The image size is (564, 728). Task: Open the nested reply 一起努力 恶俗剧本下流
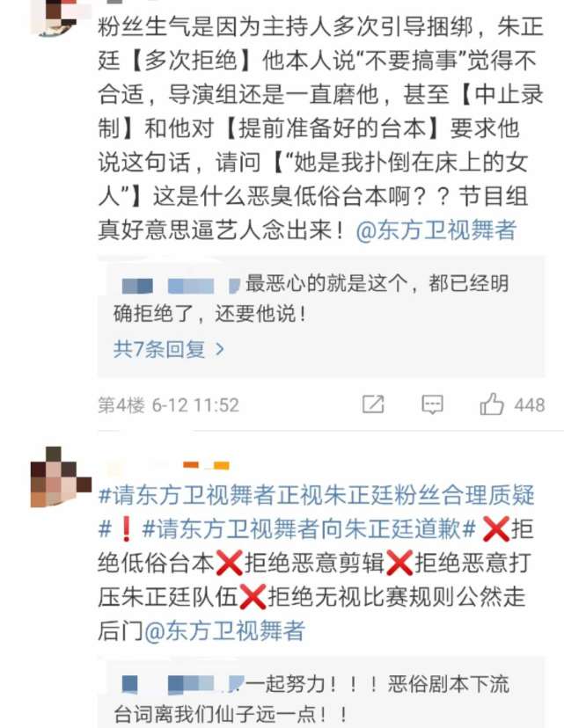[x=311, y=699]
